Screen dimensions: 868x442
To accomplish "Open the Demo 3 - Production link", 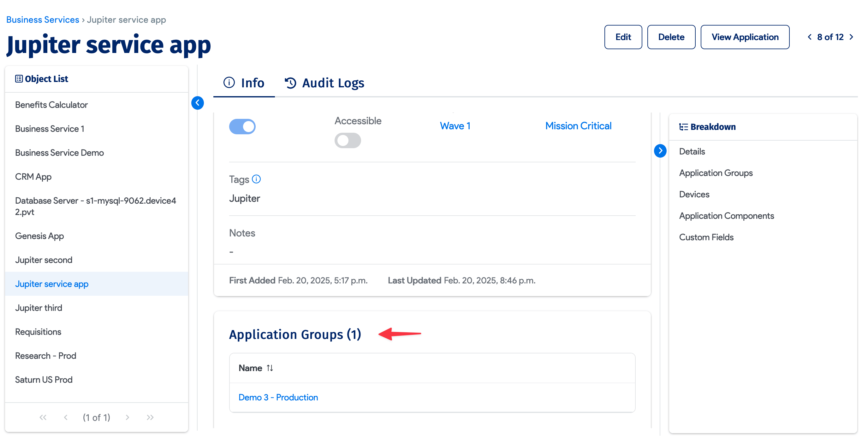I will (x=278, y=397).
